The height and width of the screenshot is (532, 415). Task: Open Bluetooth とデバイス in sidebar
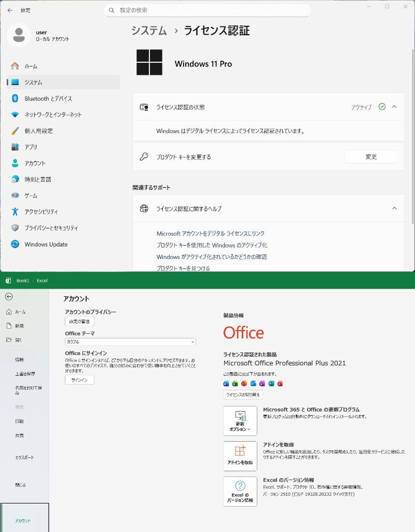click(48, 99)
